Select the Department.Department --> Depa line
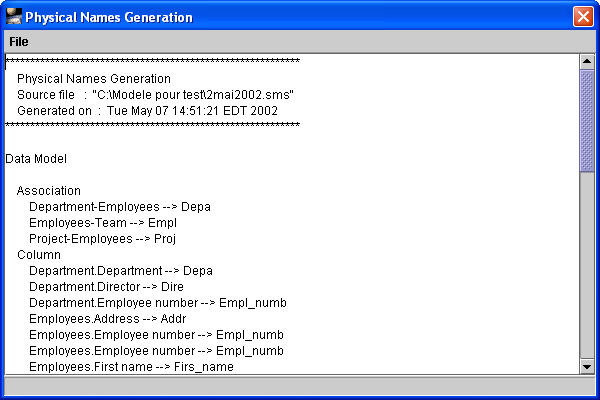Image resolution: width=600 pixels, height=400 pixels. [x=120, y=271]
